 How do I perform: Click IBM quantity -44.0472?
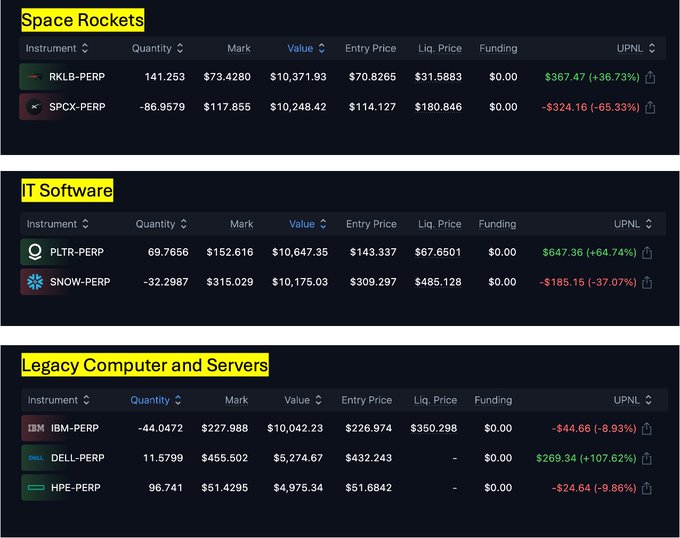tap(160, 428)
